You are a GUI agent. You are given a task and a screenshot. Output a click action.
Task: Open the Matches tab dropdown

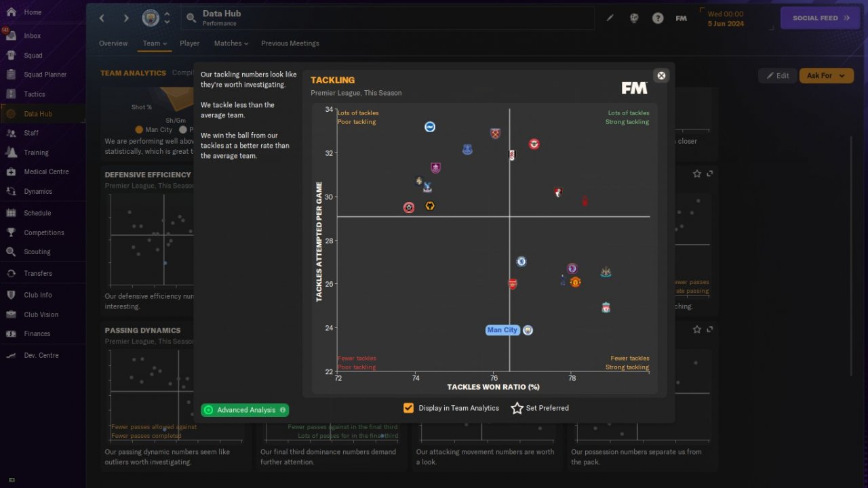231,43
